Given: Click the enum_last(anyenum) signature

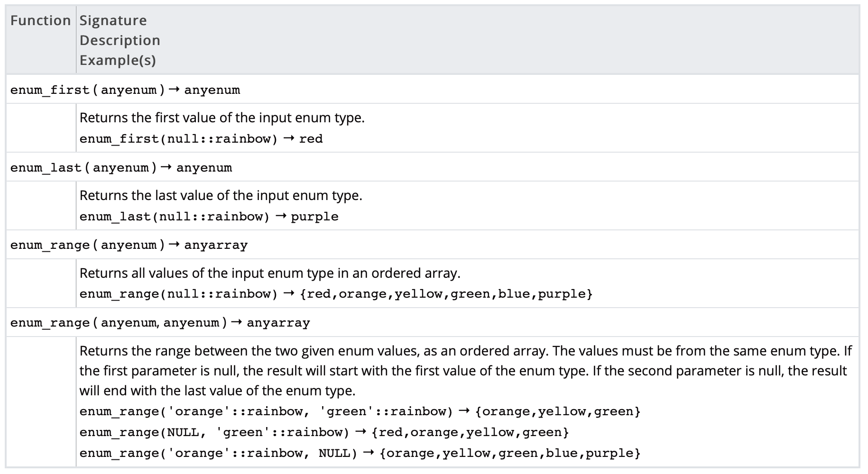Looking at the screenshot, I should 121,168.
